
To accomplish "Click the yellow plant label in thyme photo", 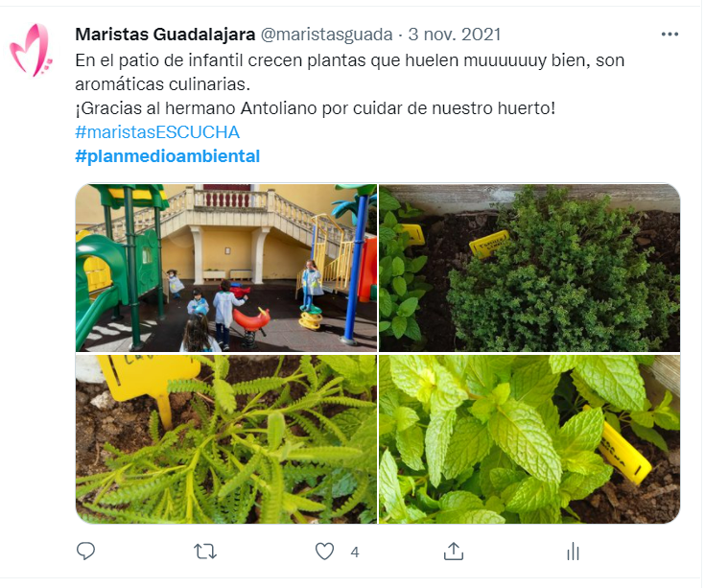I will (x=488, y=244).
